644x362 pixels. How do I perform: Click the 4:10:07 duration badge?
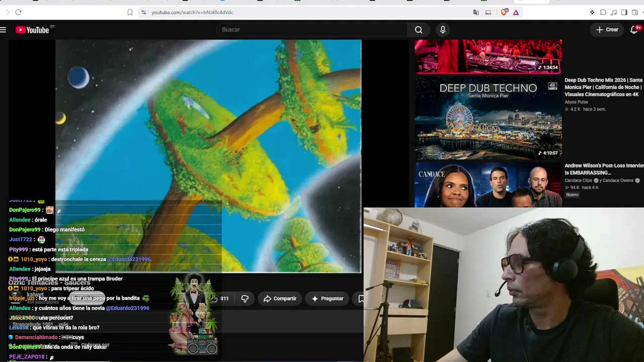coord(548,153)
